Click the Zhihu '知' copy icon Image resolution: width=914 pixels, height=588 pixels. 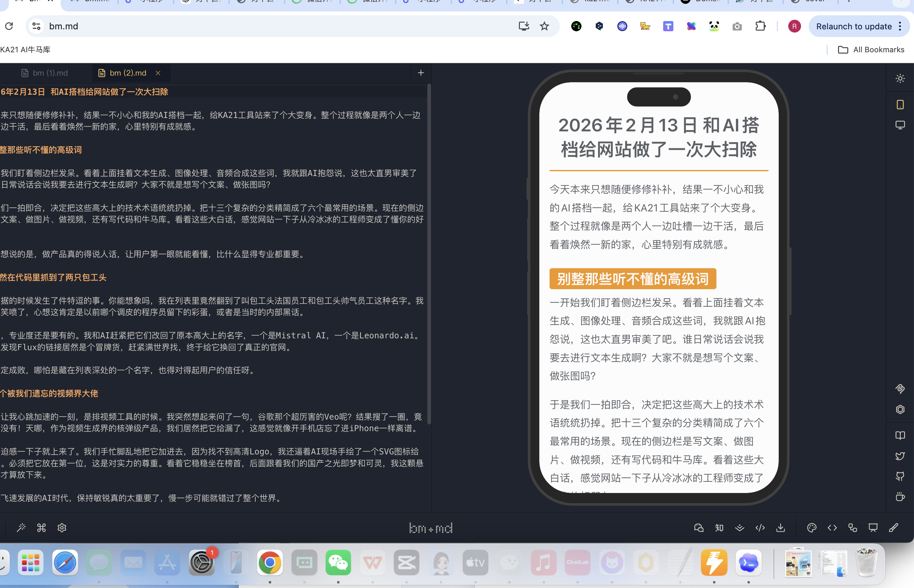pyautogui.click(x=719, y=528)
